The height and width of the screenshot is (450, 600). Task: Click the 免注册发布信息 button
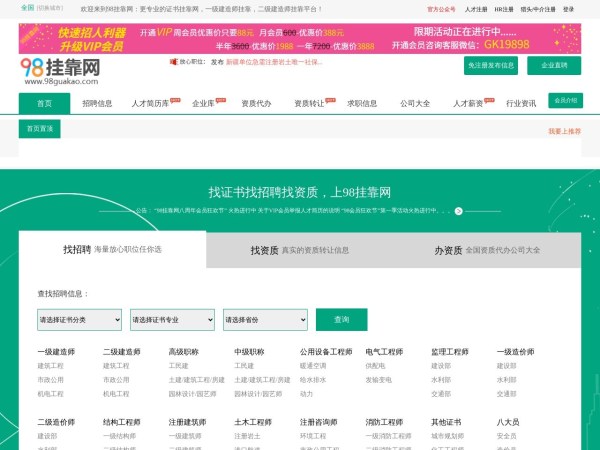tap(491, 65)
